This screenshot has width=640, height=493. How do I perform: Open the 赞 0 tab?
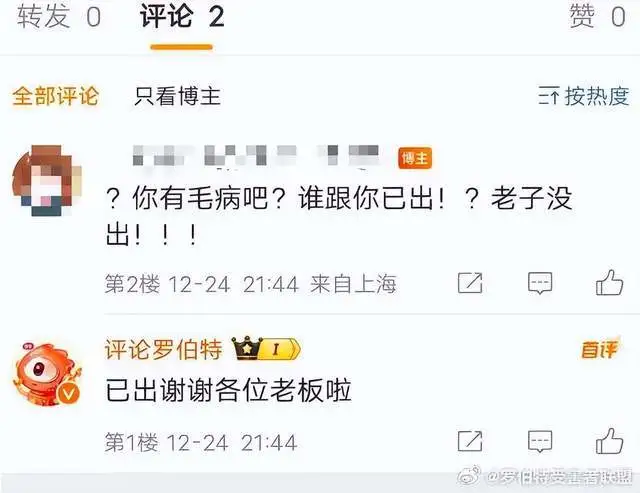point(597,17)
